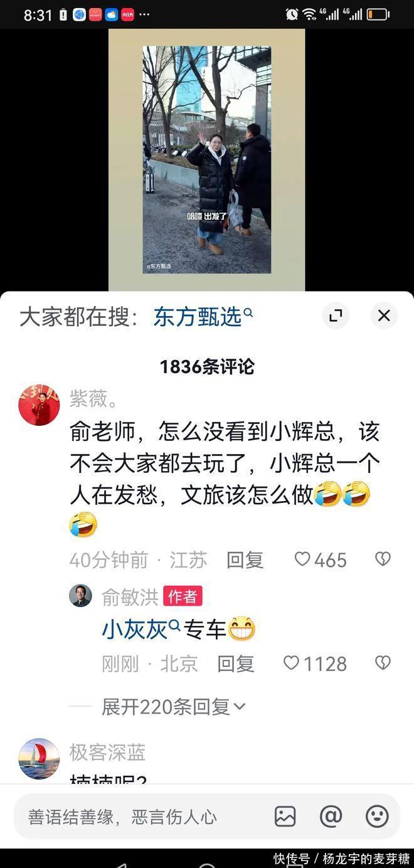414x868 pixels.
Task: Dislike 俞敏洪's reply using the broken-heart icon
Action: point(383,663)
